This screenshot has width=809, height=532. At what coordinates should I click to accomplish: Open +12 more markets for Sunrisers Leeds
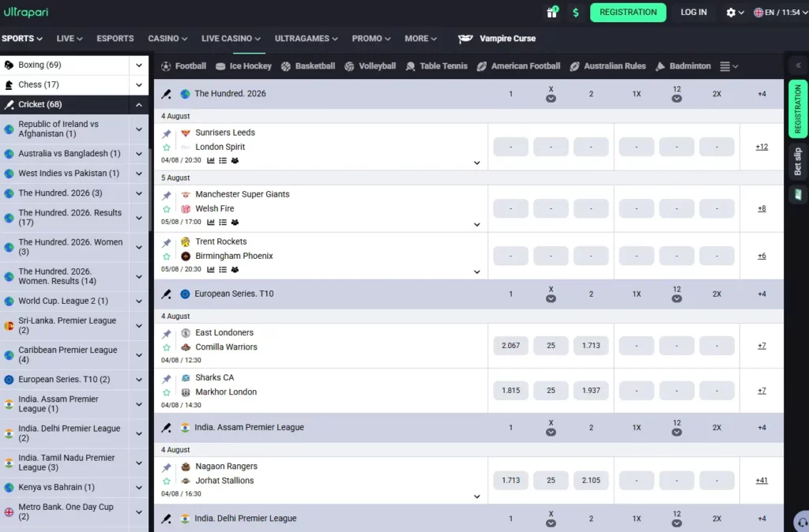tap(762, 147)
